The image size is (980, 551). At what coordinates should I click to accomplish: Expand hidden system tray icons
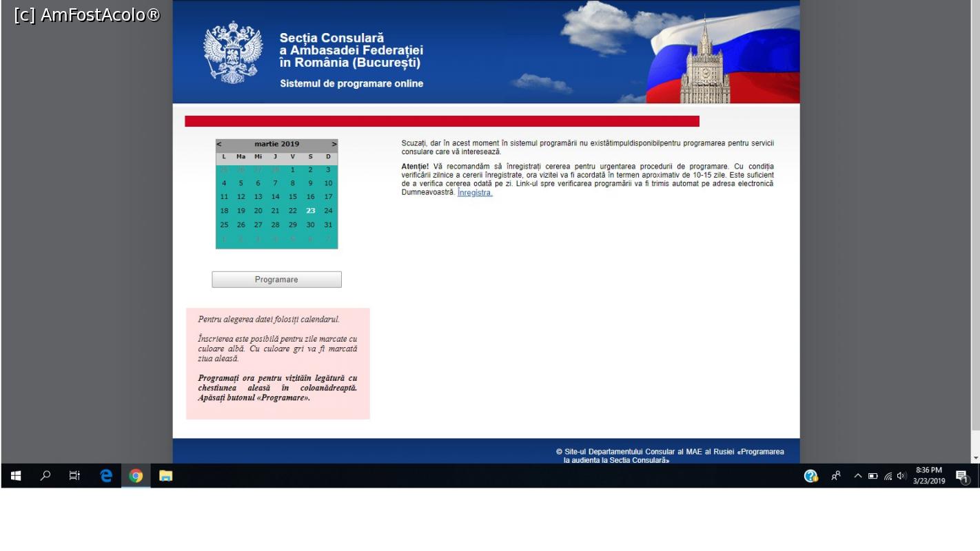click(858, 476)
